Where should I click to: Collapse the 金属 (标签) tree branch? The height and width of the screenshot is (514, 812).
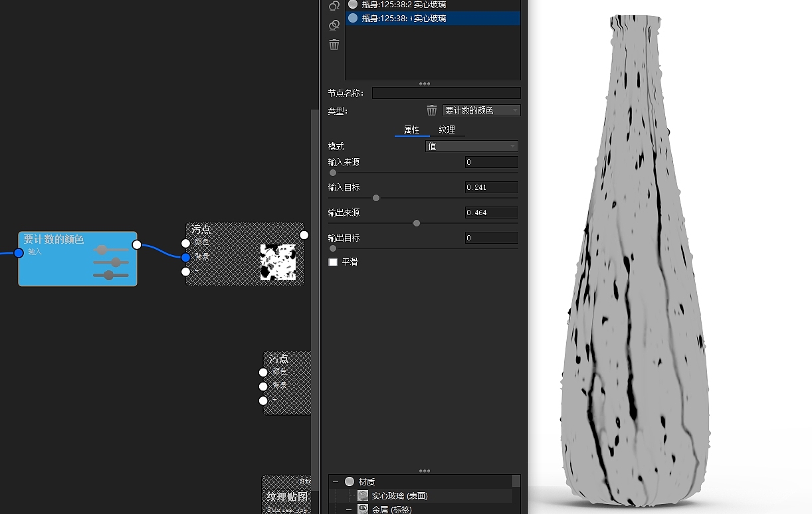pos(348,509)
